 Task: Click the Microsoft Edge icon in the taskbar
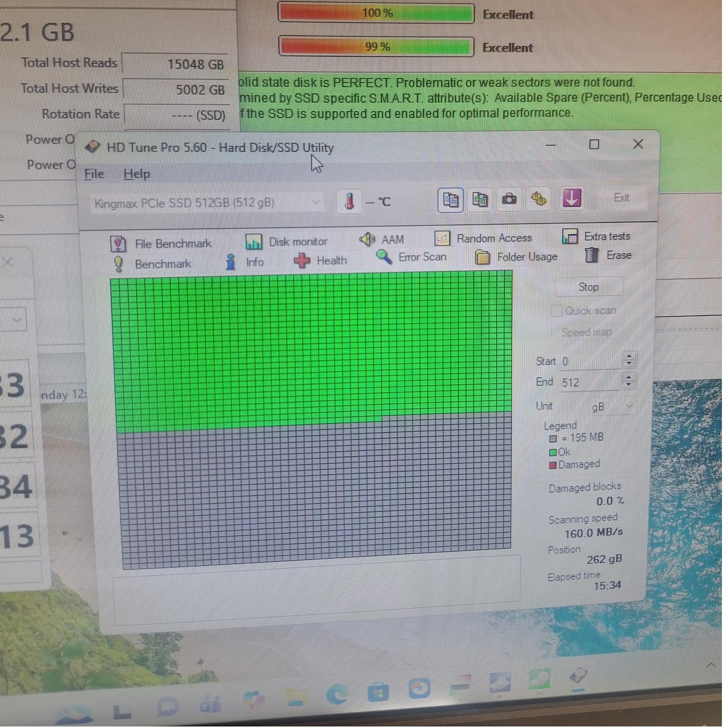[337, 695]
